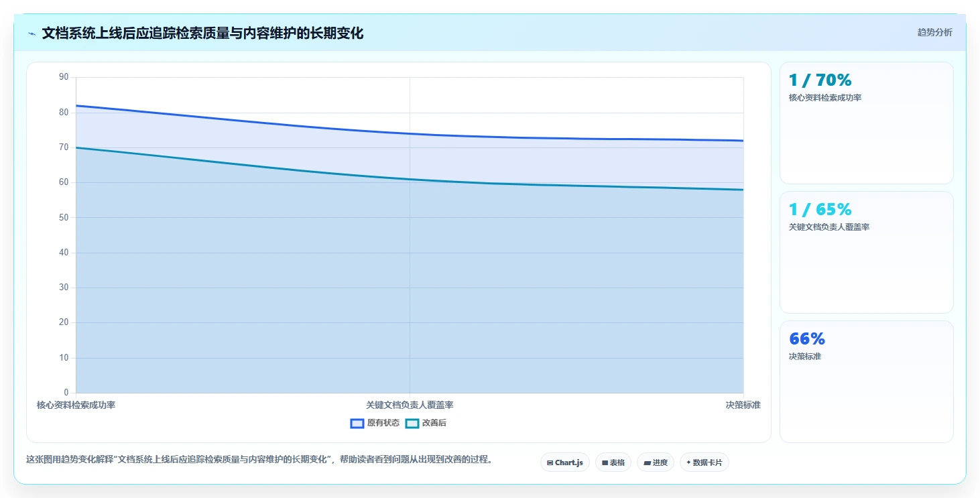Image resolution: width=980 pixels, height=498 pixels.
Task: Click the x-axis label 核心资料检索成功率
Action: click(x=76, y=406)
